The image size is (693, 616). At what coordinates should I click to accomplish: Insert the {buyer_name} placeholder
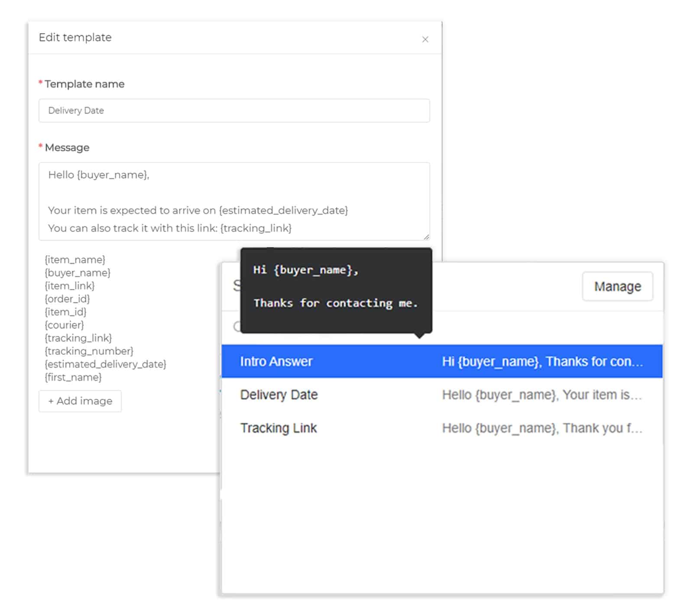76,273
